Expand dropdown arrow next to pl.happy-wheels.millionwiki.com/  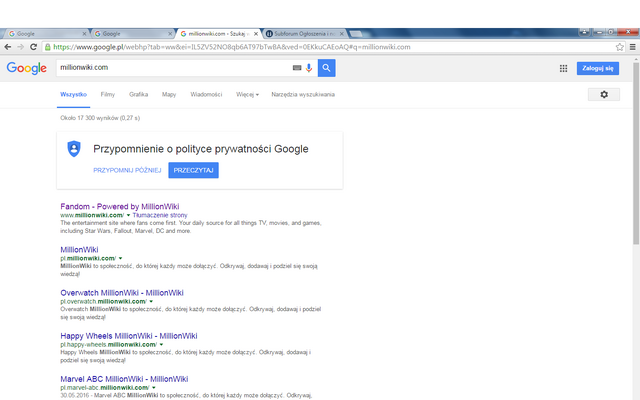(161, 344)
